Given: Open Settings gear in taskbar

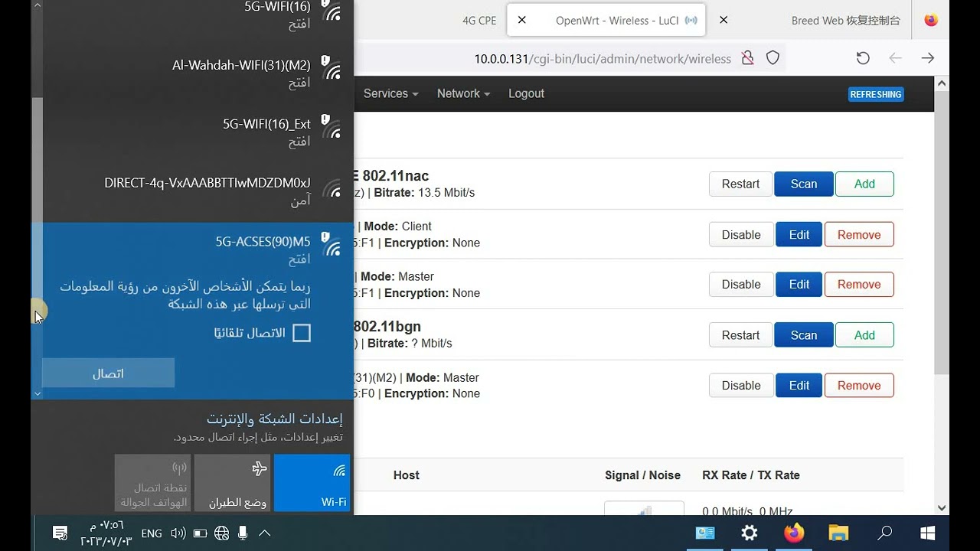Looking at the screenshot, I should coord(750,533).
